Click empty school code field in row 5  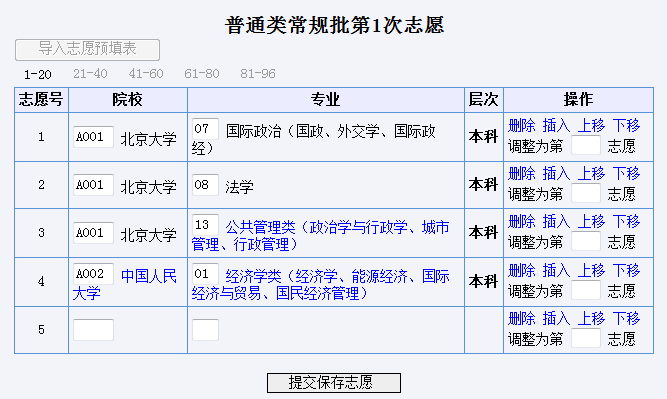[93, 330]
